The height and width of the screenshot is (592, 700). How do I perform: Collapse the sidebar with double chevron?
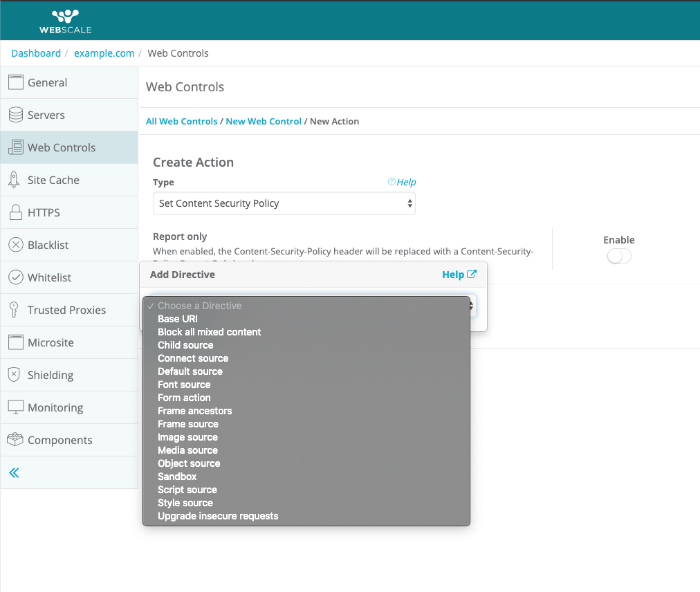tap(14, 473)
